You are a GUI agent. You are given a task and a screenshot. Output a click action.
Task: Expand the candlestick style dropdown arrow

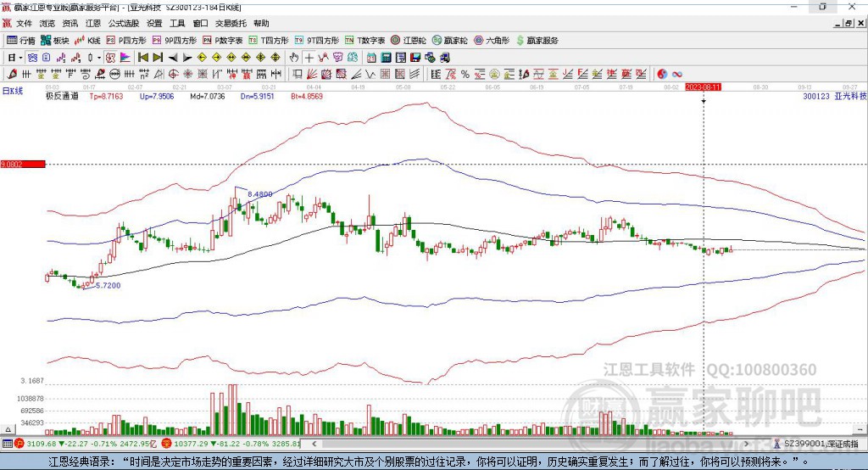click(x=98, y=58)
